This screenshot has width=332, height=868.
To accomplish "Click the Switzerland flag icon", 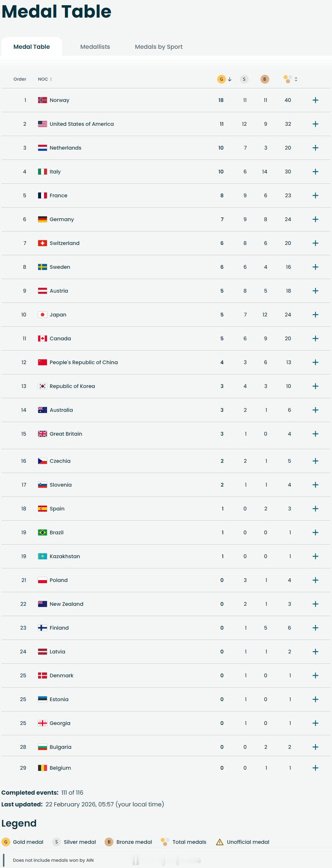I will tap(43, 243).
